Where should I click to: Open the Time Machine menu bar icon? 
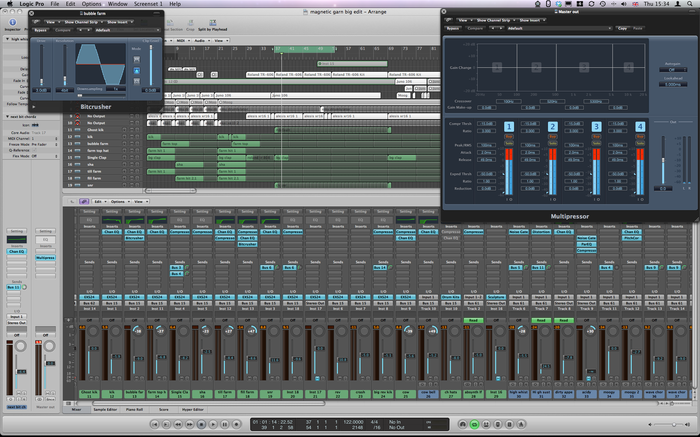tap(603, 4)
